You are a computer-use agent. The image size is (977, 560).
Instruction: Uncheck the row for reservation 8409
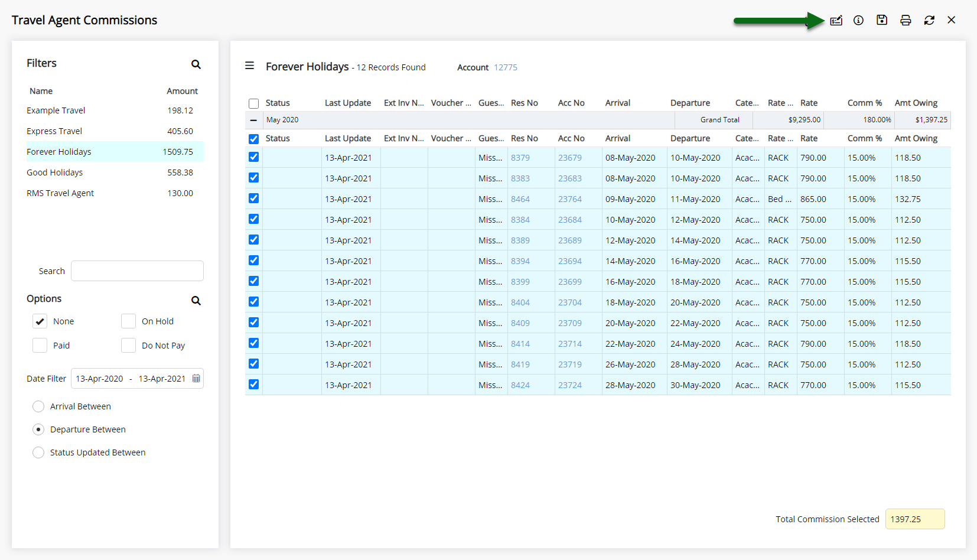tap(254, 323)
